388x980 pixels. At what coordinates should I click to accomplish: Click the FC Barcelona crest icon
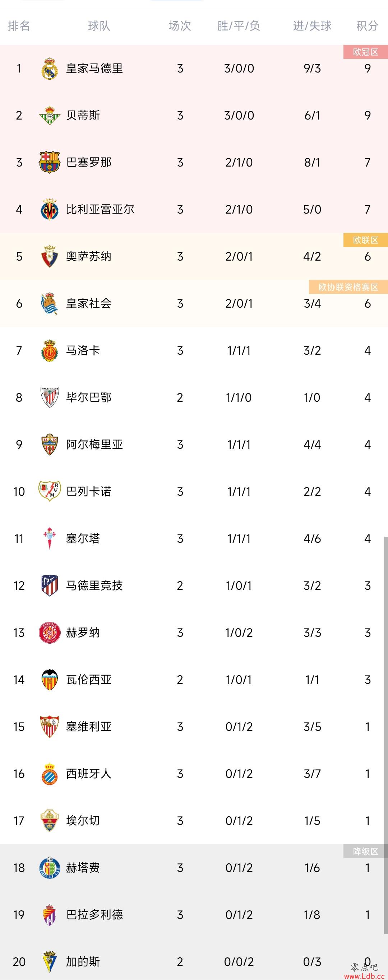point(50,163)
